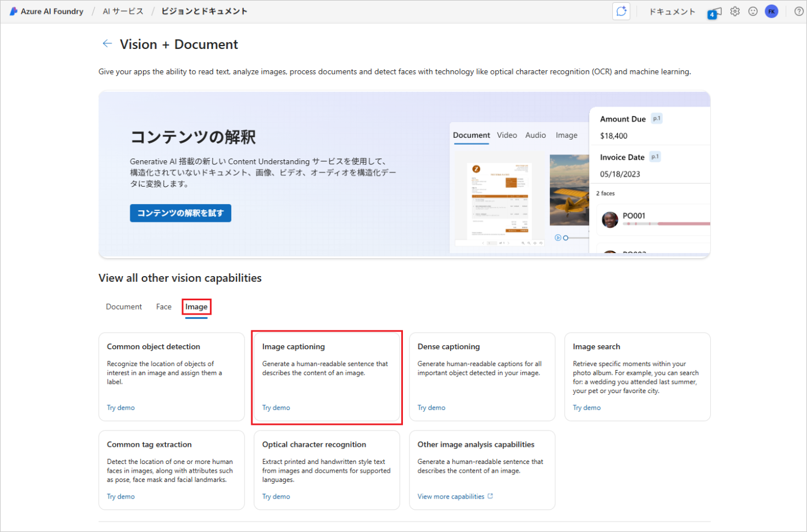Open the FK user account avatar

click(771, 11)
